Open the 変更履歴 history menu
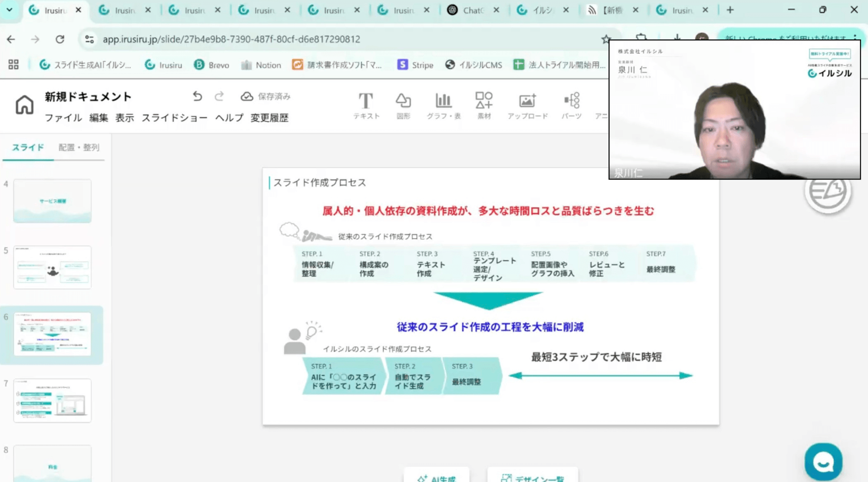868x482 pixels. pos(269,118)
